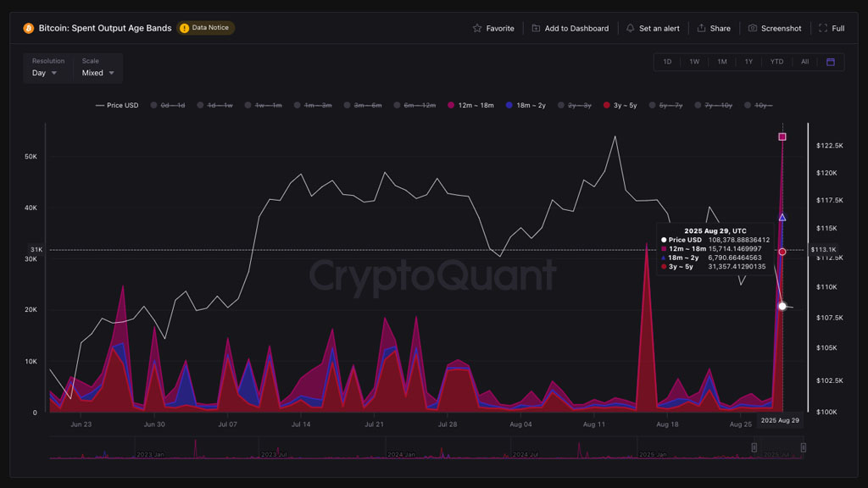The image size is (868, 488).
Task: Hide the 12m ~ 18m legend series
Action: point(470,105)
